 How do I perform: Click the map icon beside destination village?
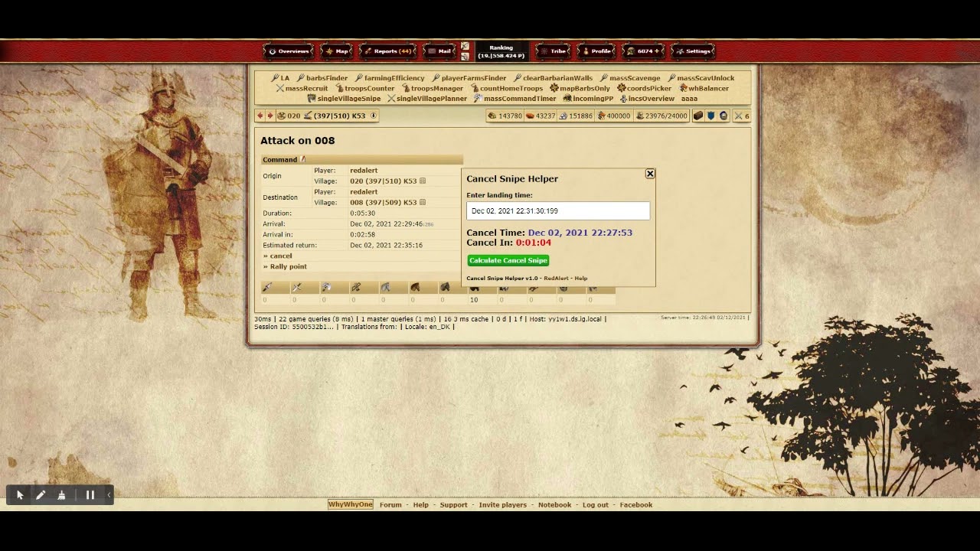[423, 203]
